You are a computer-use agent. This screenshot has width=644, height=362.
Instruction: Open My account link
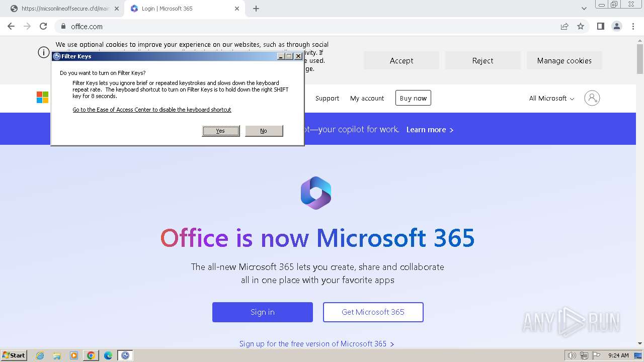[367, 98]
